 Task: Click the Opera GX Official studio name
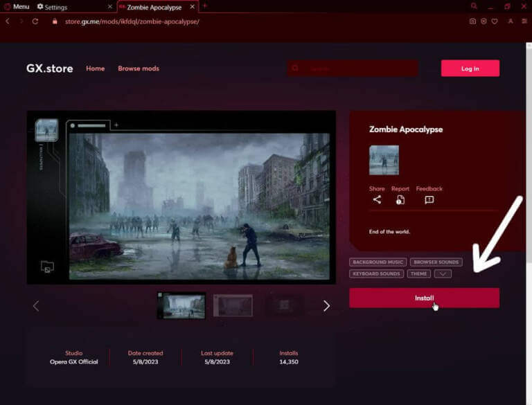74,362
